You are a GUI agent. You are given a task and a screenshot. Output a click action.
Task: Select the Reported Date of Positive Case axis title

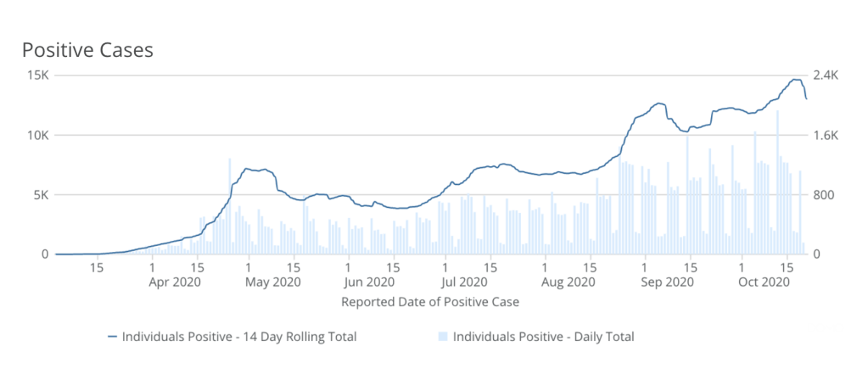coord(429,301)
